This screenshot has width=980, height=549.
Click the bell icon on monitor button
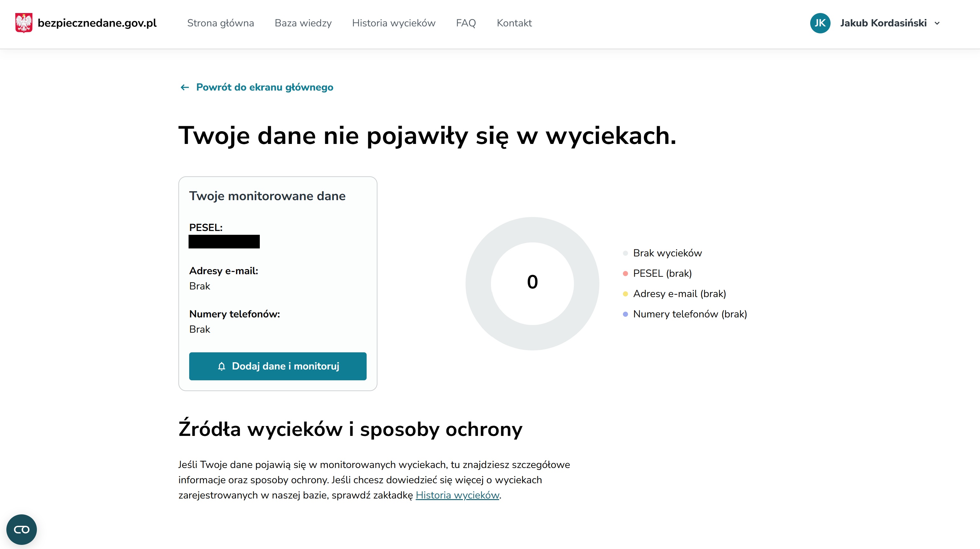(x=221, y=366)
